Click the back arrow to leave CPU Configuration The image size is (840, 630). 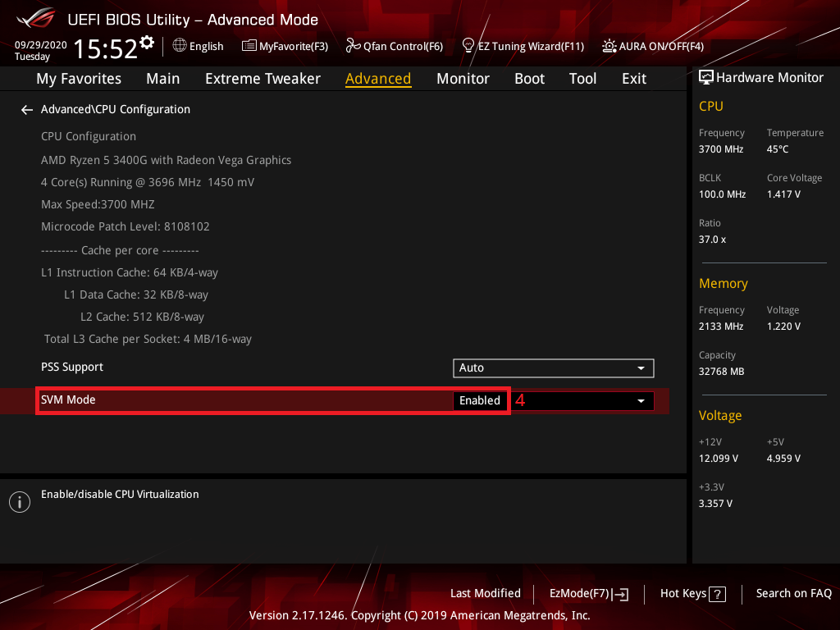(27, 109)
